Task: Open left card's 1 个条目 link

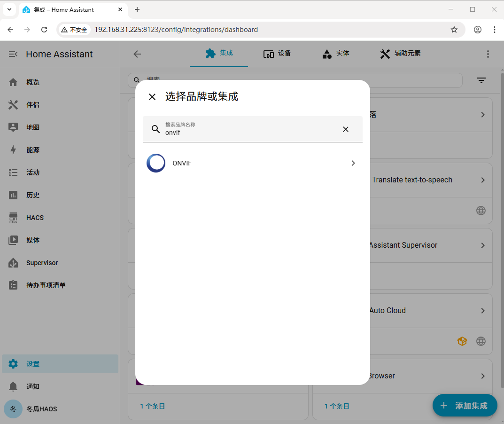Action: tap(152, 406)
